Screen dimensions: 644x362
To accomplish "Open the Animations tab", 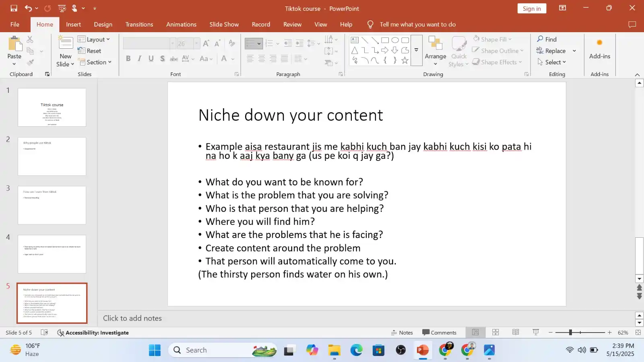I will point(182,25).
